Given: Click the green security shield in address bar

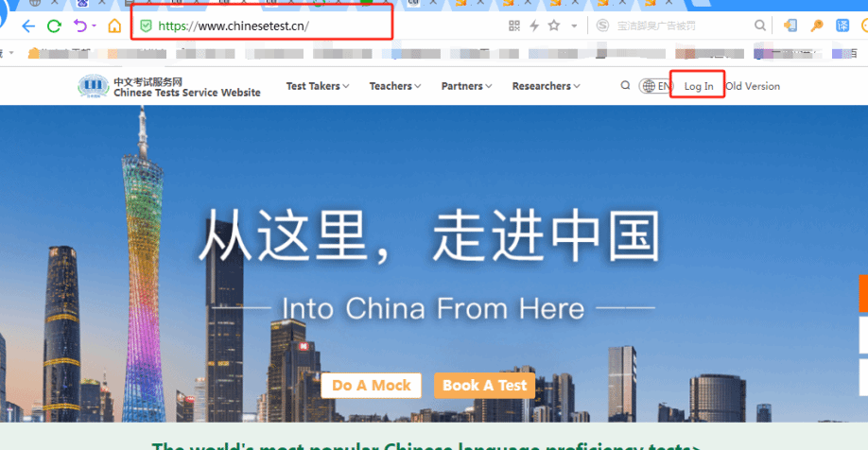Looking at the screenshot, I should point(146,26).
